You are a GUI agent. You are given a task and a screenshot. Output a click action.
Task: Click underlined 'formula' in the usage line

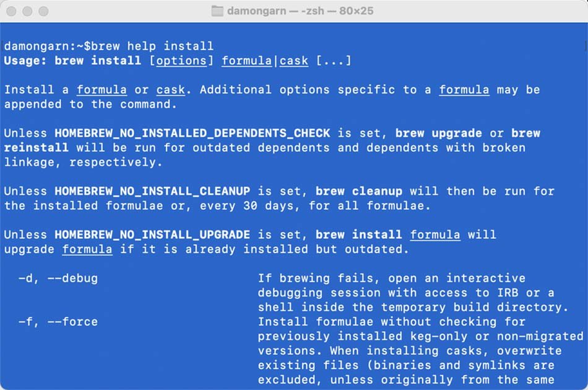(x=247, y=61)
